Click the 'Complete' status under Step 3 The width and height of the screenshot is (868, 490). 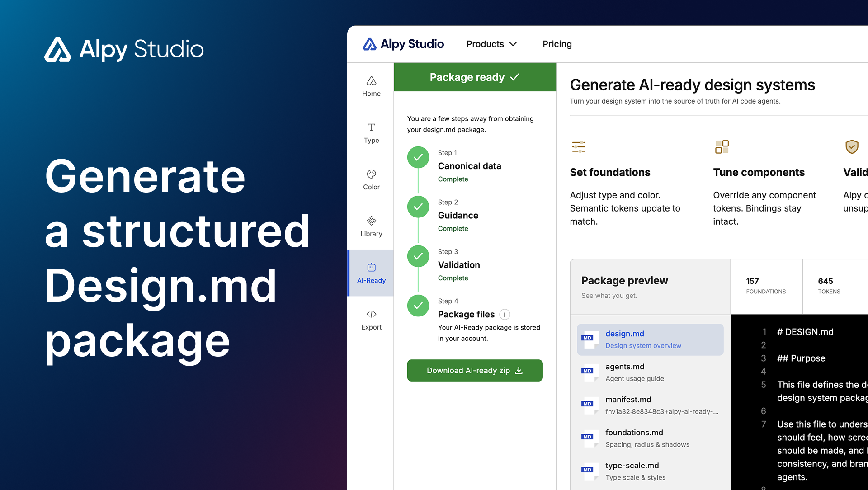click(x=453, y=278)
